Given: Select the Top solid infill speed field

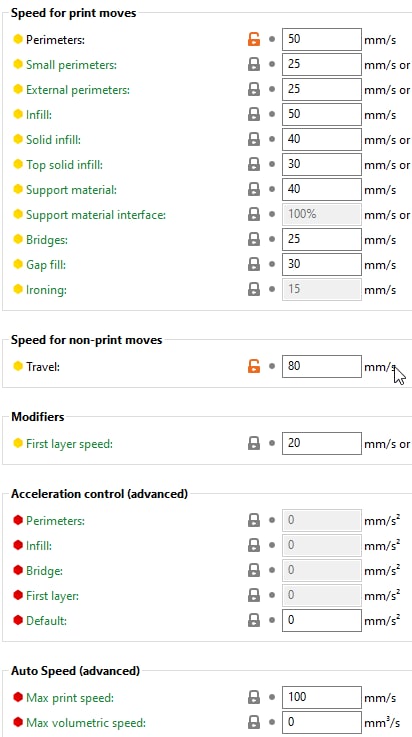Looking at the screenshot, I should (322, 165).
